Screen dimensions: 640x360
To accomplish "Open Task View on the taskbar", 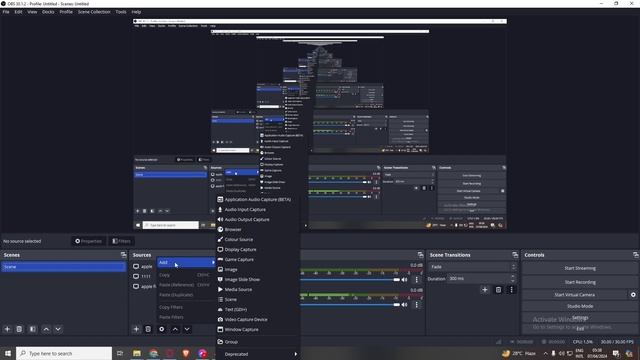I will point(120,353).
